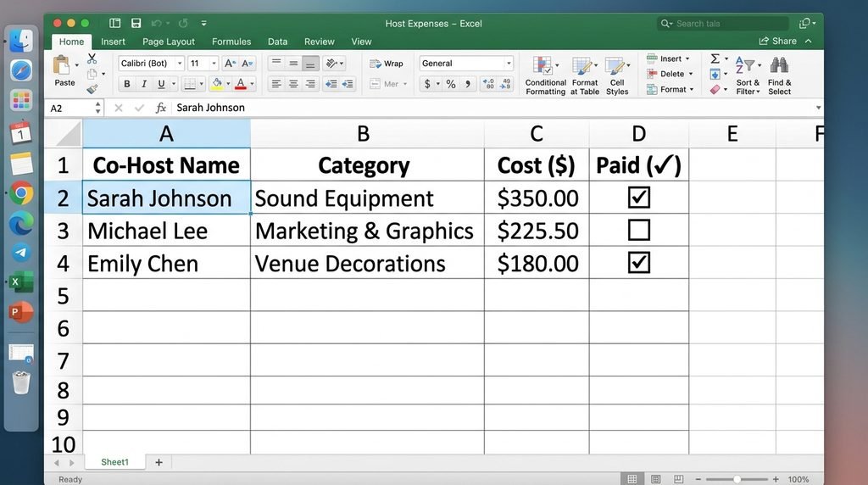Toggle Underline formatting

[x=161, y=84]
